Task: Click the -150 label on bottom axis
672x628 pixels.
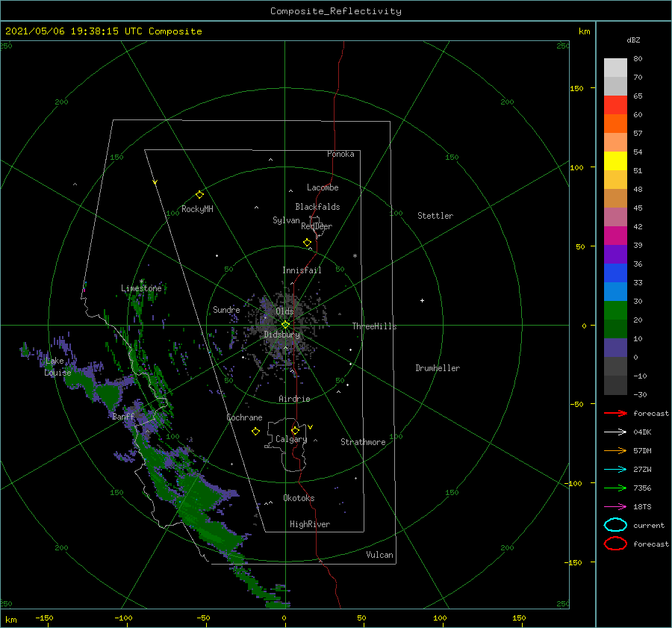Action: click(44, 618)
